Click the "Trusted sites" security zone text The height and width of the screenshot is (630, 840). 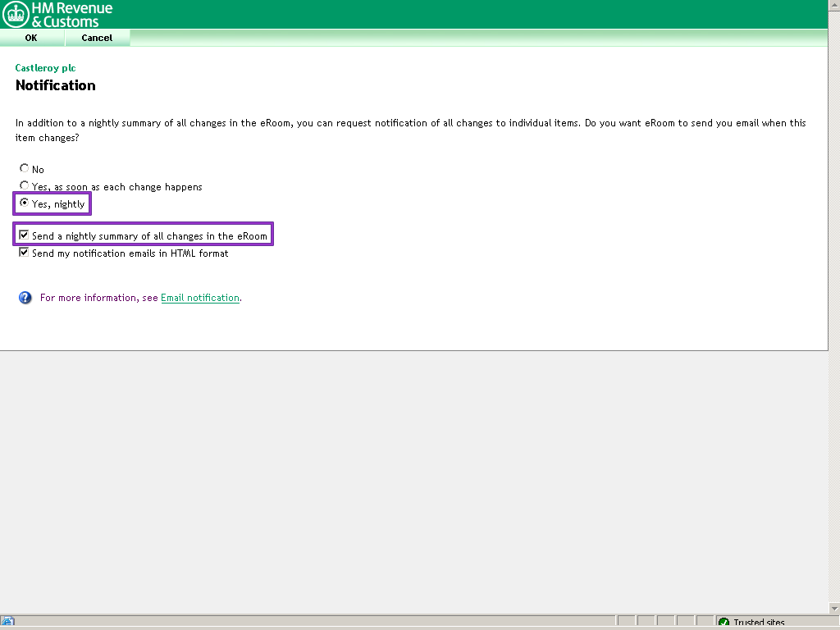pyautogui.click(x=759, y=623)
